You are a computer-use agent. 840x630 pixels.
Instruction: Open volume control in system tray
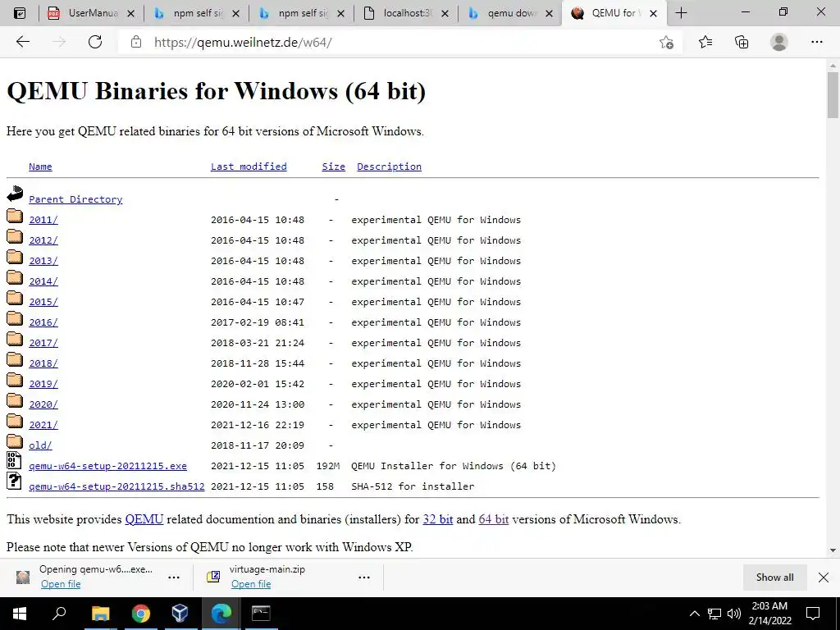click(734, 614)
